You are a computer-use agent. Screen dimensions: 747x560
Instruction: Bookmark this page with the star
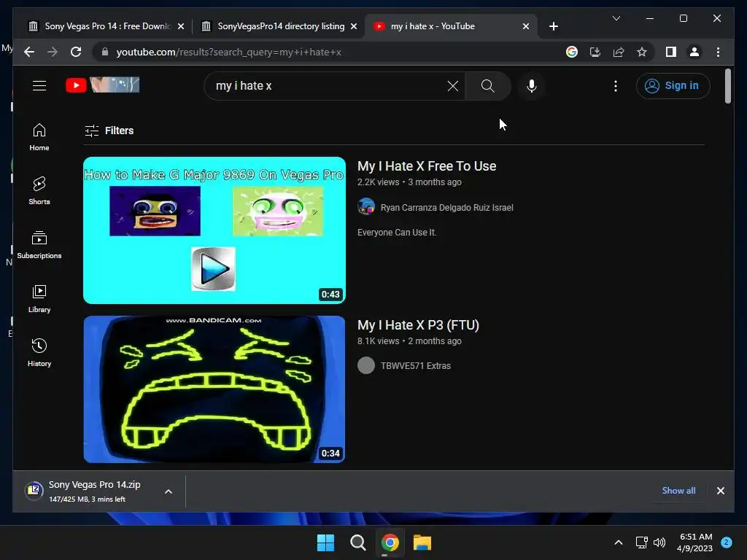642,52
